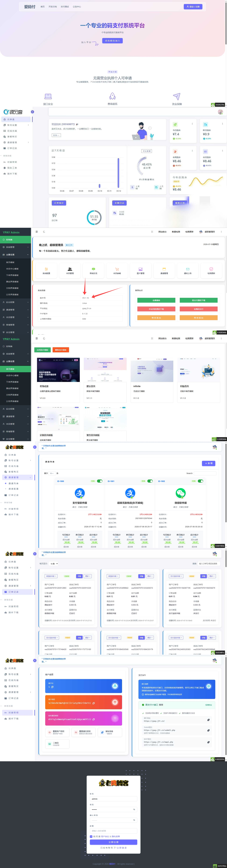This screenshot has width=227, height=868.
Task: Click the WeChat logo on 微信软件版 channel card
Action: [181, 493]
